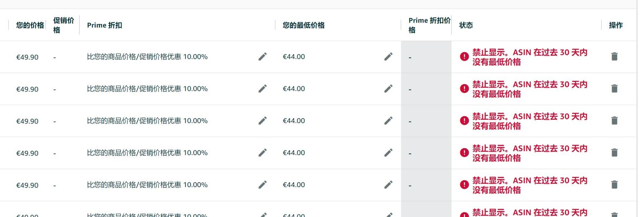
Task: Click the 操作 column header
Action: pyautogui.click(x=616, y=25)
